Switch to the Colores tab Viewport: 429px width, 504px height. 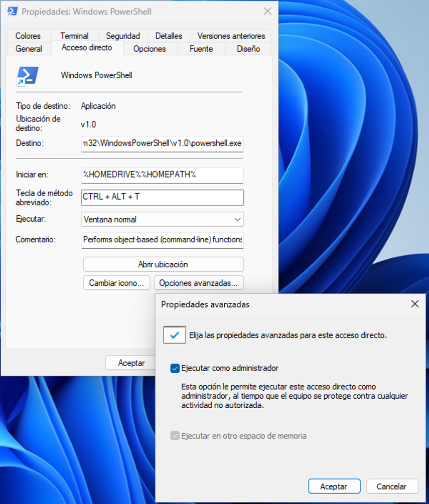tap(28, 36)
